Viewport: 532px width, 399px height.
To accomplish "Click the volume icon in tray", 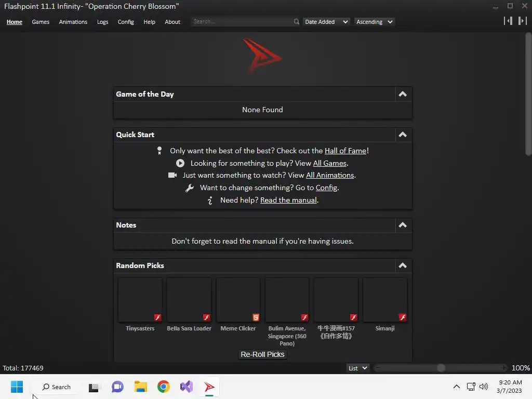I will pos(484,387).
